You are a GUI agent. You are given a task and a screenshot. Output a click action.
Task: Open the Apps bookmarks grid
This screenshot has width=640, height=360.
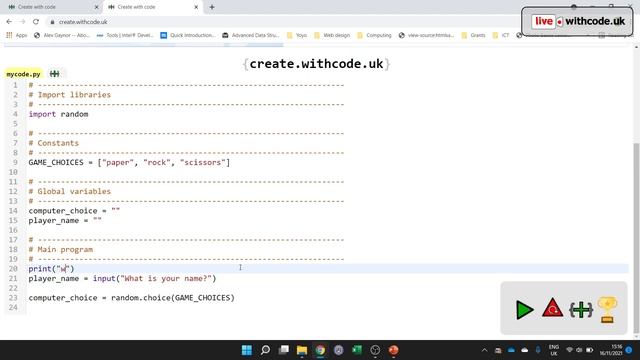point(16,36)
